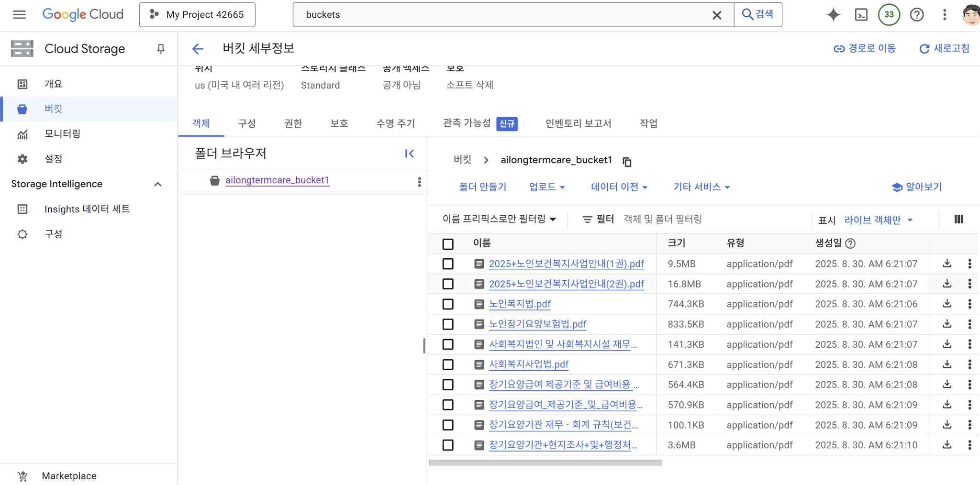
Task: Download the 노인복지법.pdf file
Action: point(947,304)
